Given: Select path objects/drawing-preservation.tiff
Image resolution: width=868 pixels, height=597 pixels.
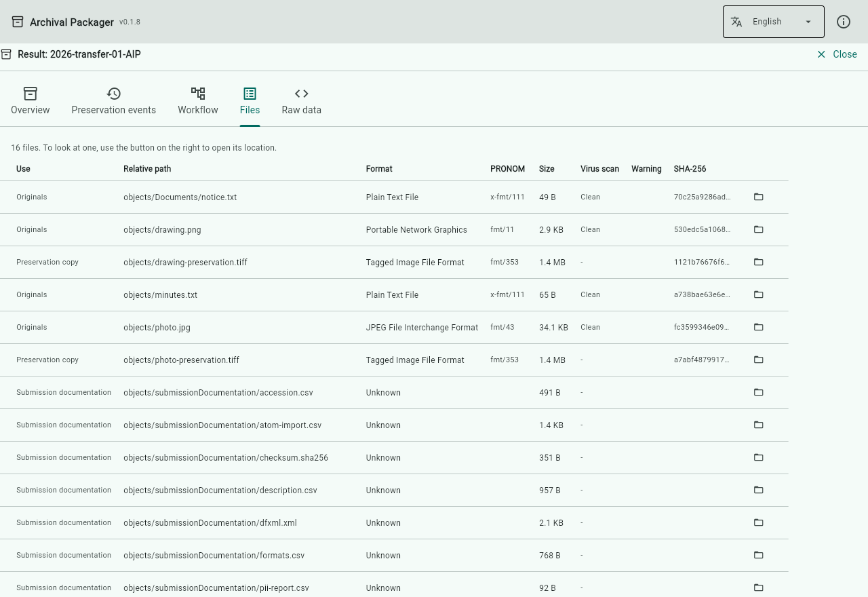Looking at the screenshot, I should [185, 263].
